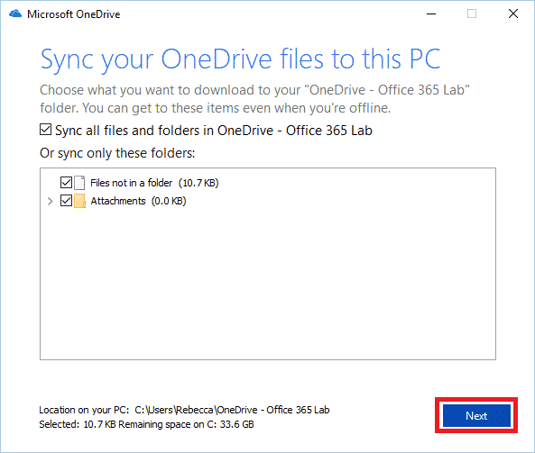Close the Microsoft OneDrive dialog
The image size is (535, 453).
click(x=513, y=14)
